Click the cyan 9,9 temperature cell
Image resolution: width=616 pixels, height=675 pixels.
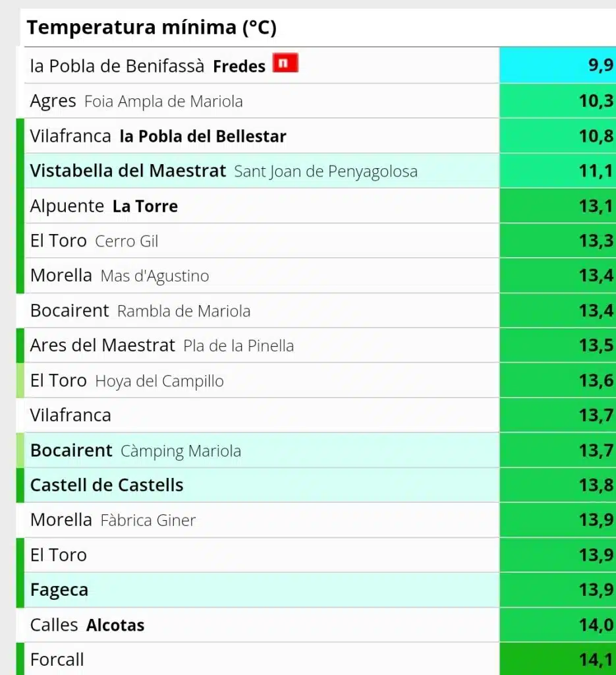(x=557, y=65)
